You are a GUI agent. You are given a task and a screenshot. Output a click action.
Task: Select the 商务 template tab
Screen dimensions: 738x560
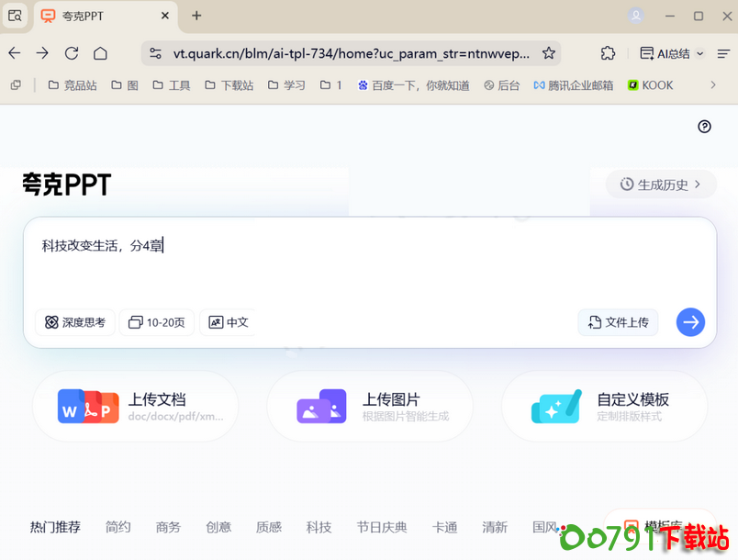(168, 527)
